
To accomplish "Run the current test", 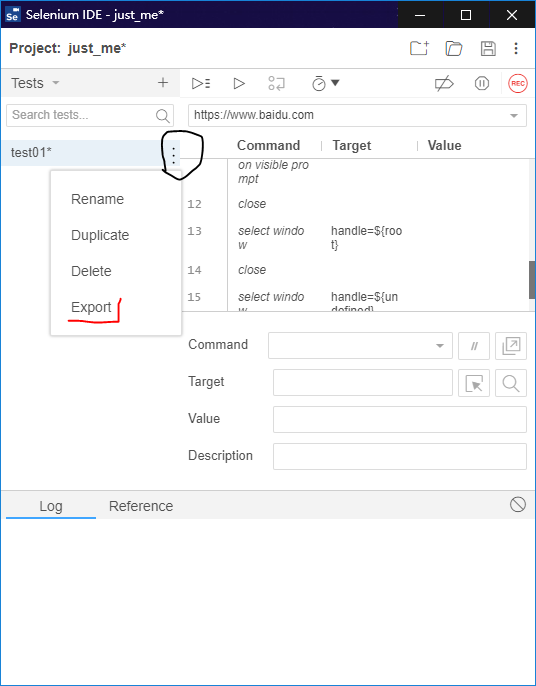I will [x=239, y=83].
